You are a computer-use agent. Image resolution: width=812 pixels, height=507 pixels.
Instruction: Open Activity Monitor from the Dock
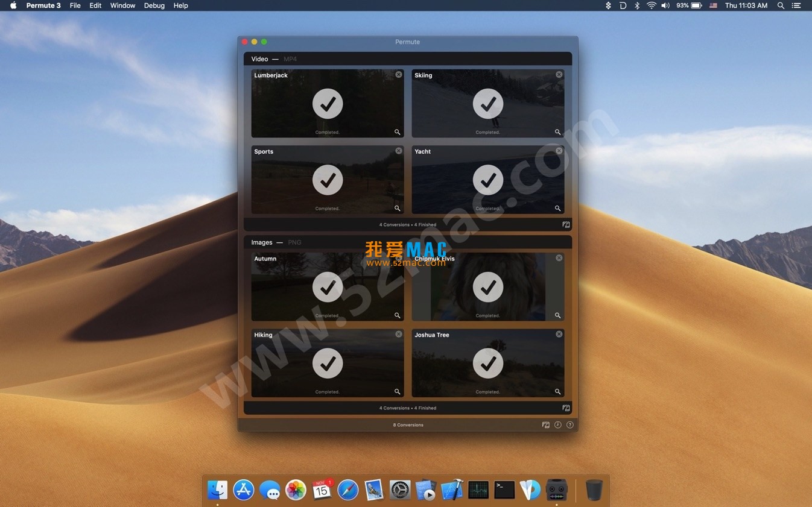click(478, 490)
